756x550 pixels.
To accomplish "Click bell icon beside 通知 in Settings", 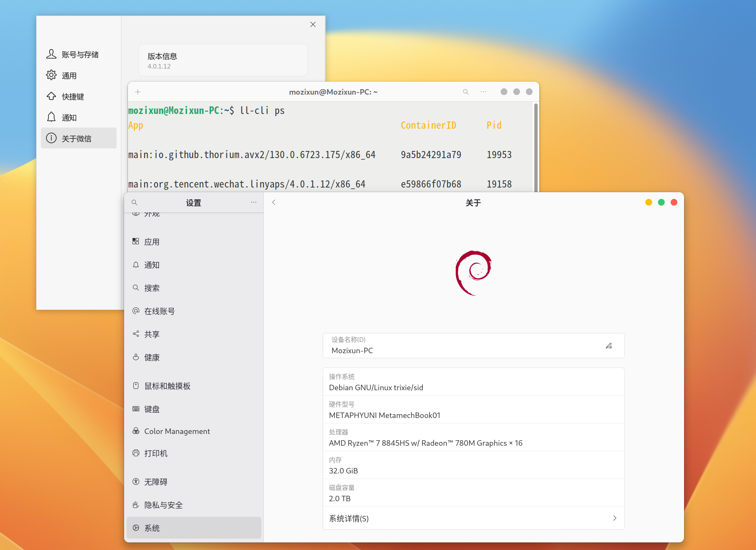I will point(135,264).
